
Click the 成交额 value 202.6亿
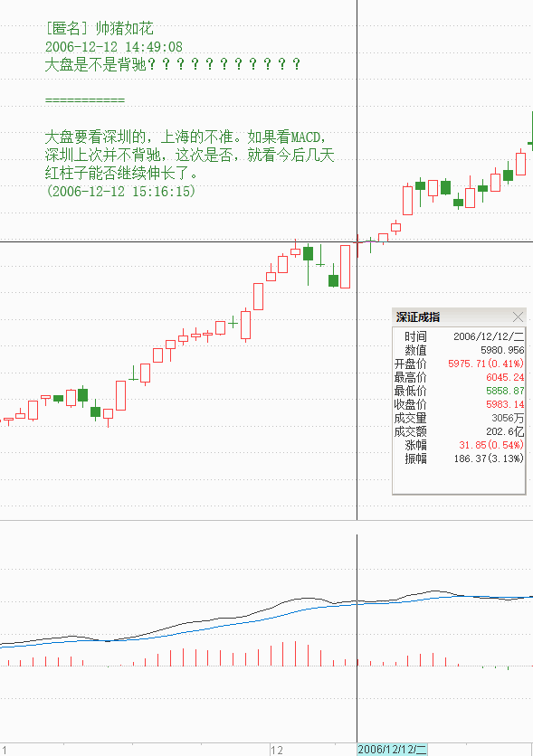pyautogui.click(x=505, y=431)
